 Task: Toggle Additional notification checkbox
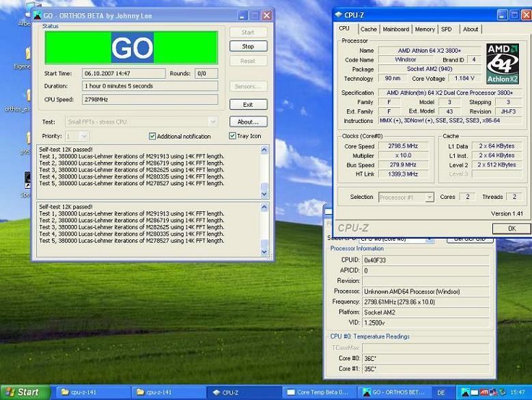152,136
